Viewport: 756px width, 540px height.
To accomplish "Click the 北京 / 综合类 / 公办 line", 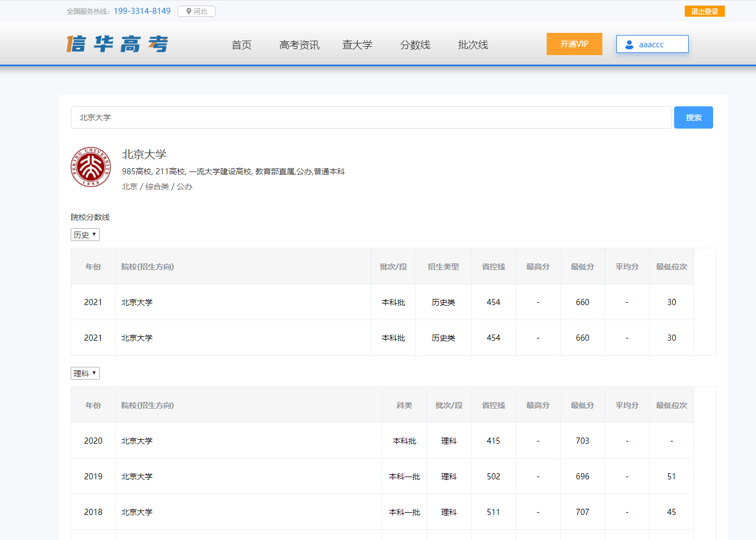I will coord(157,186).
